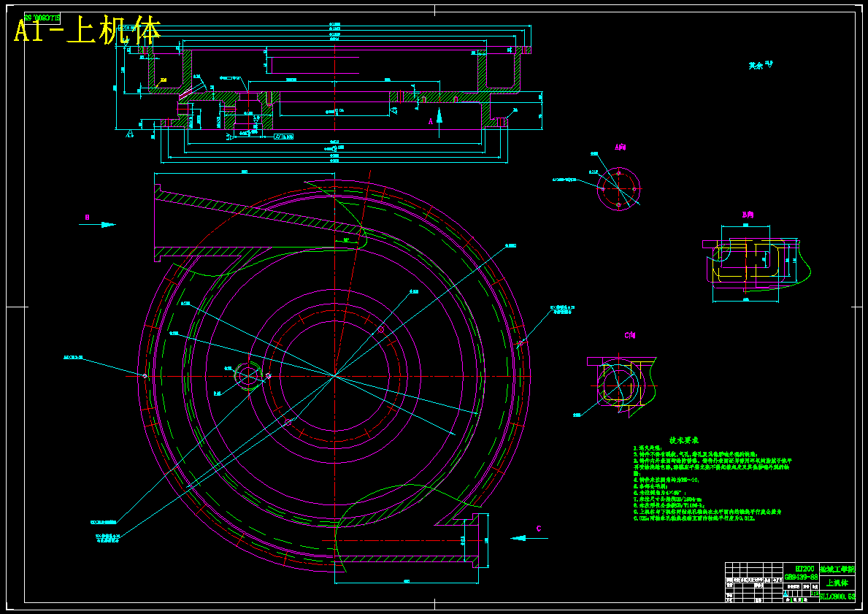The image size is (868, 614).
Task: Click the "B向" view label
Action: click(748, 214)
